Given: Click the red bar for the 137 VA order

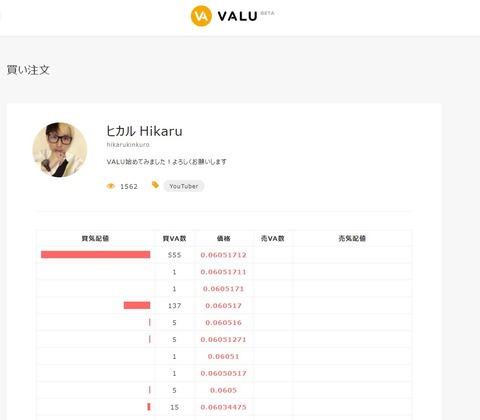Looking at the screenshot, I should (x=137, y=305).
